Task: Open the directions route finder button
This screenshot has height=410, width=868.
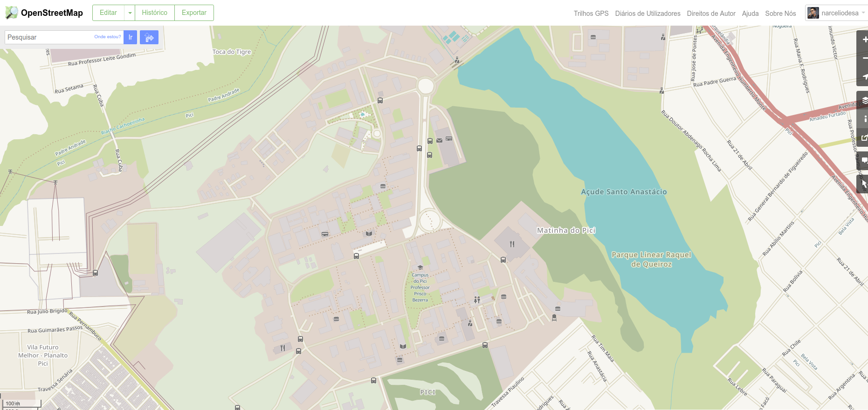Action: click(x=149, y=37)
